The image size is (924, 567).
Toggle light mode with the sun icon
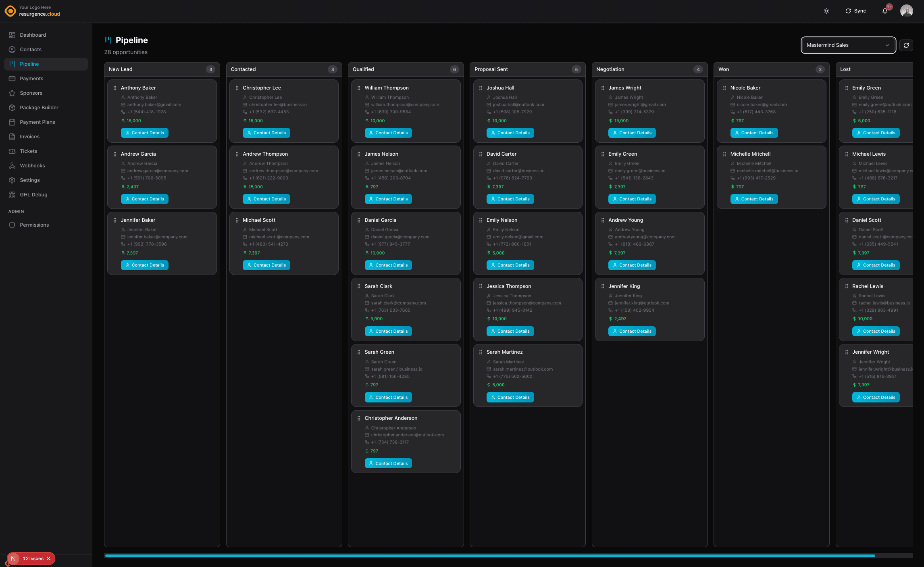[x=826, y=11]
